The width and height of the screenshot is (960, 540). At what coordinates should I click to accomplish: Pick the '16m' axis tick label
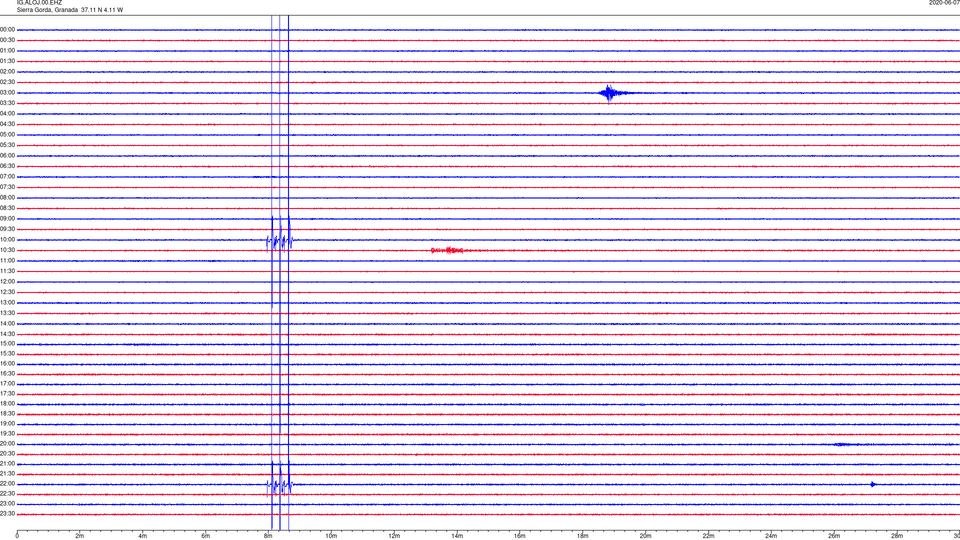pyautogui.click(x=520, y=536)
